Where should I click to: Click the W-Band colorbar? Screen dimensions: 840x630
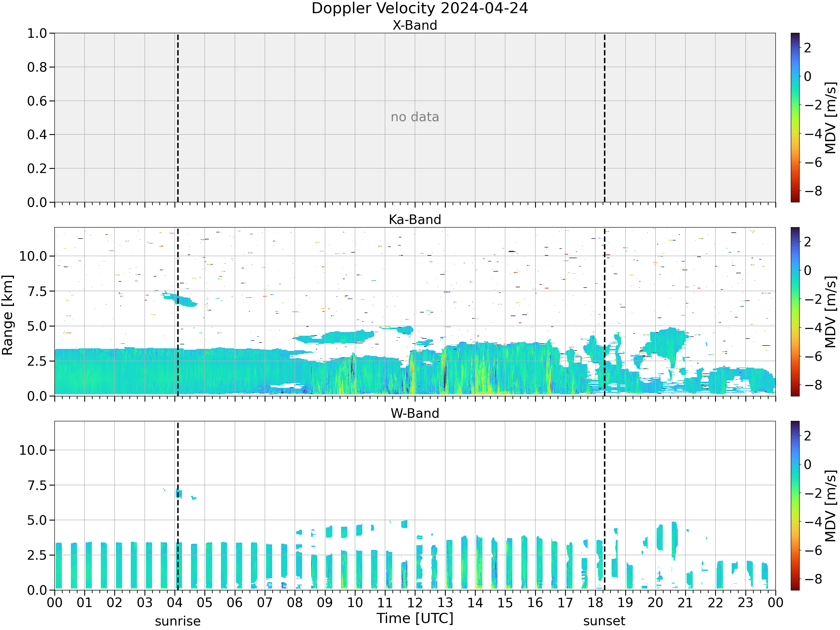[795, 505]
